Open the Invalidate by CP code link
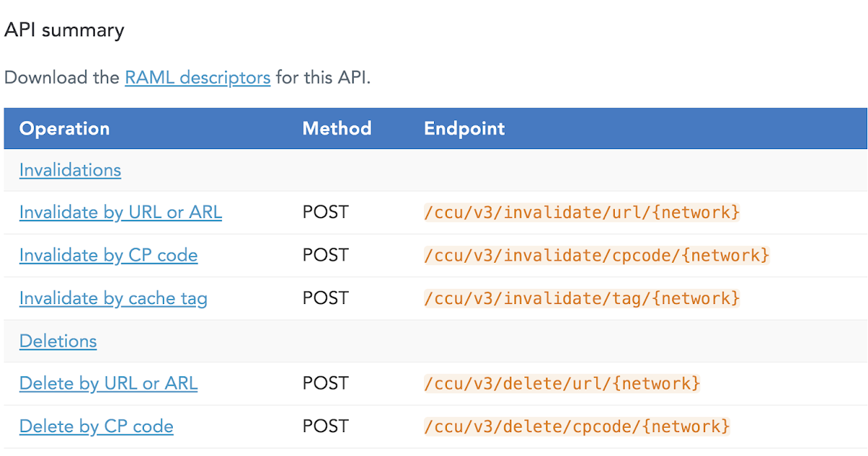The width and height of the screenshot is (868, 456). pos(108,255)
